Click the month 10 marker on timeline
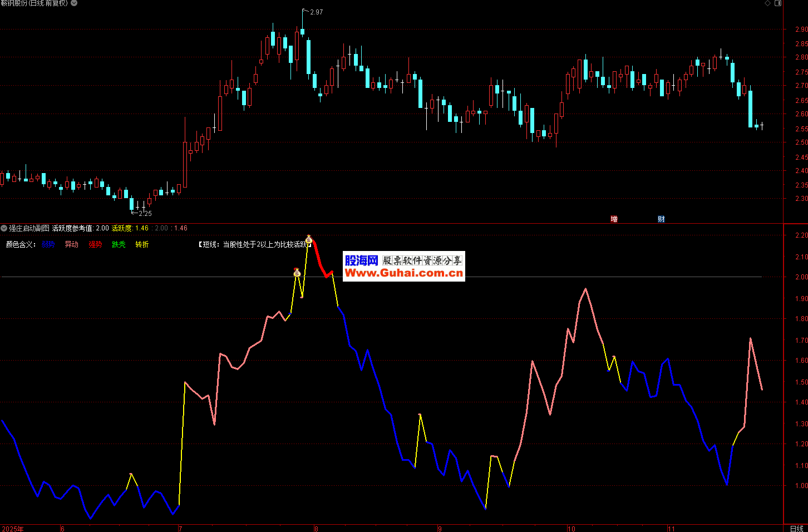Image resolution: width=808 pixels, height=532 pixels. pyautogui.click(x=571, y=529)
